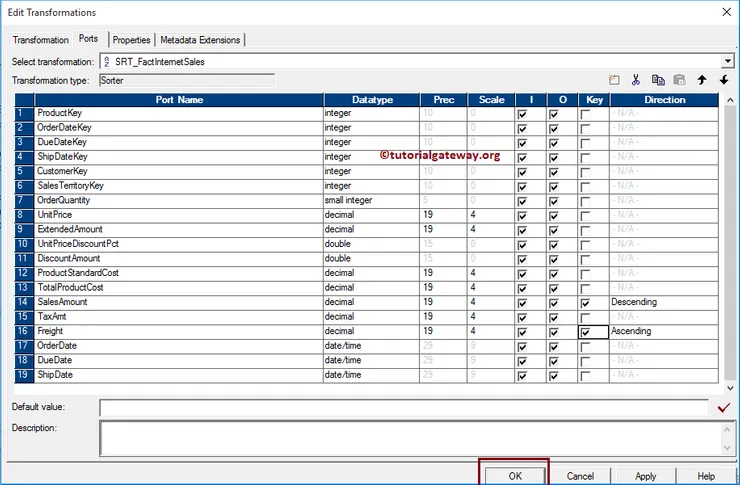Viewport: 740px width, 485px height.
Task: Enable Key checkbox for OrderDate
Action: tap(585, 347)
